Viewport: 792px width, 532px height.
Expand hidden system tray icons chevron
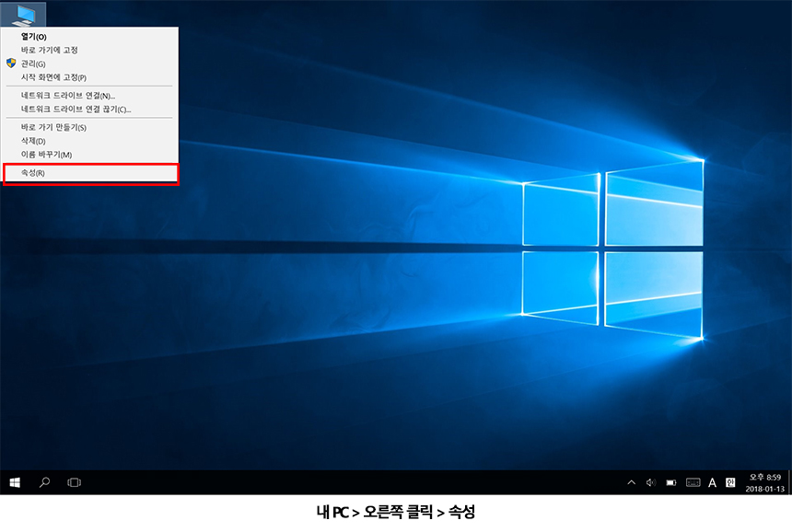[632, 482]
